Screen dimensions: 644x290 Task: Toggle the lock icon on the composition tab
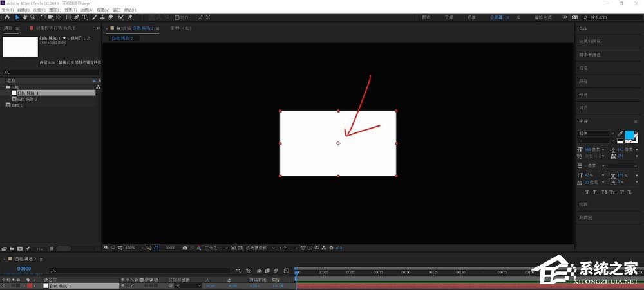[x=112, y=28]
